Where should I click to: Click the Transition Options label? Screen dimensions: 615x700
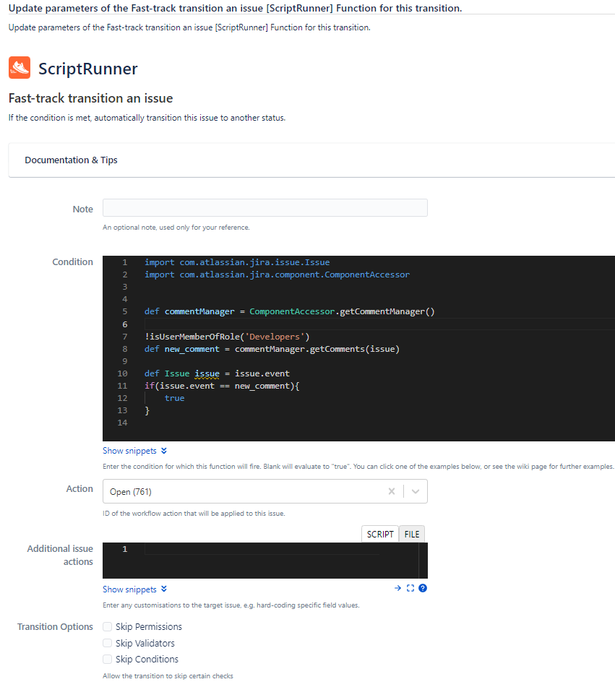pos(55,627)
